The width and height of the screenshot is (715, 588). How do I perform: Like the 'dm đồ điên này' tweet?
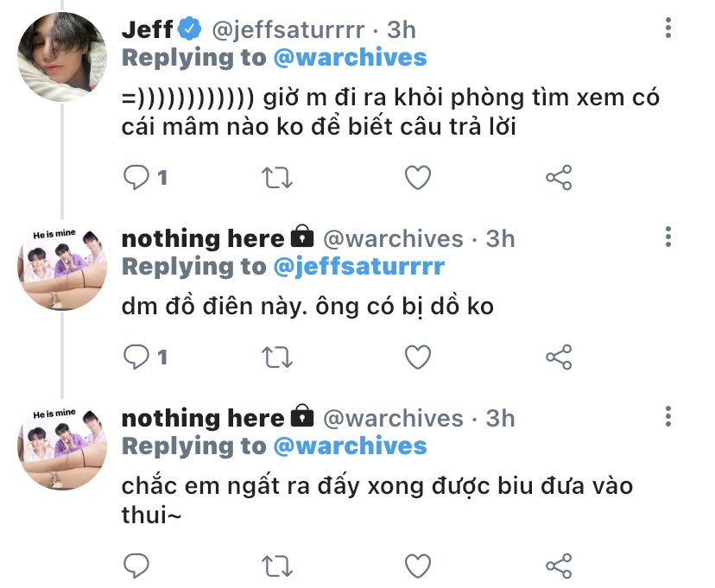[x=418, y=357]
